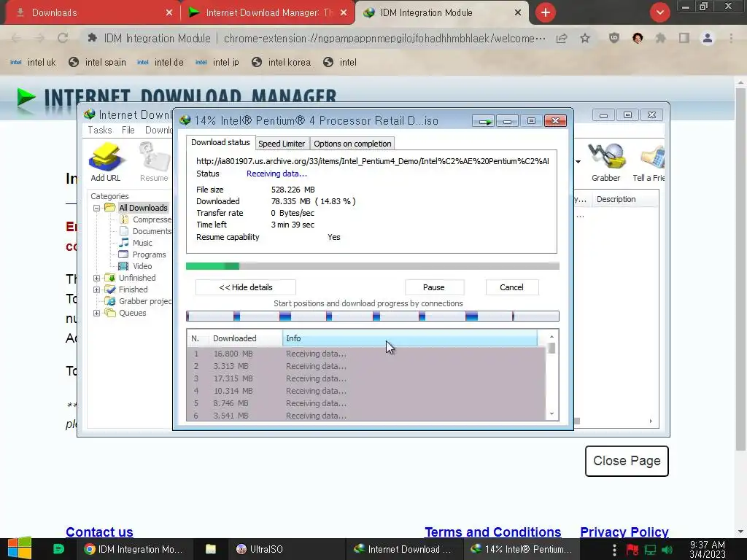Open the intel korea bookmark

pyautogui.click(x=281, y=63)
